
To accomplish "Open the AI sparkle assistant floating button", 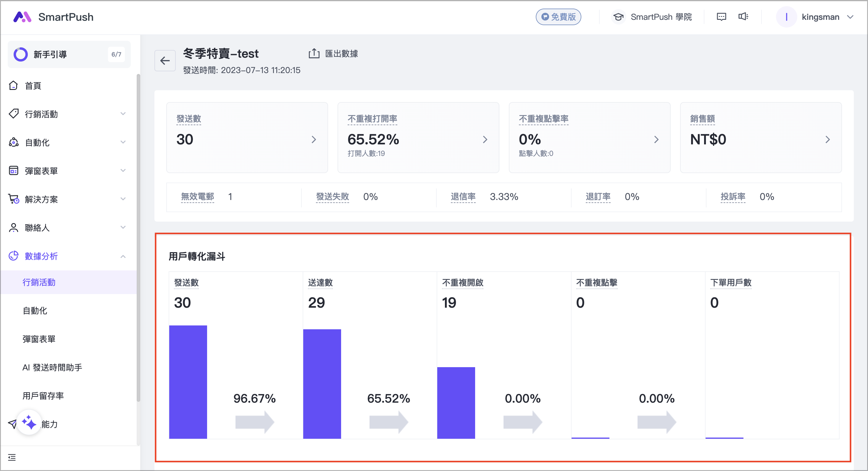I will [x=29, y=422].
